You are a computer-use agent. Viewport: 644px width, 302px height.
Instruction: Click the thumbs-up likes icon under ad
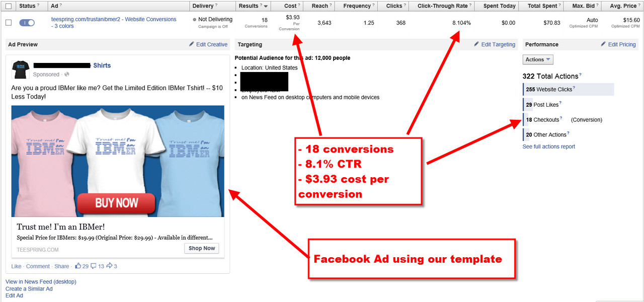point(78,266)
